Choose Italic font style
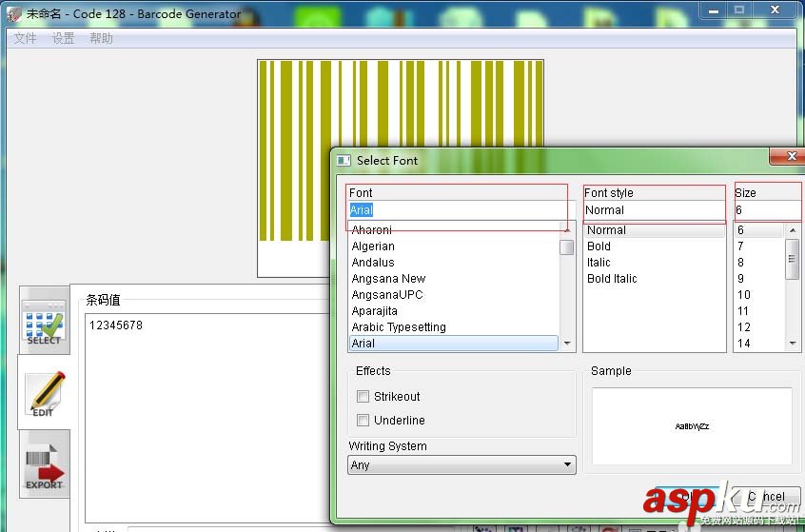 point(654,263)
